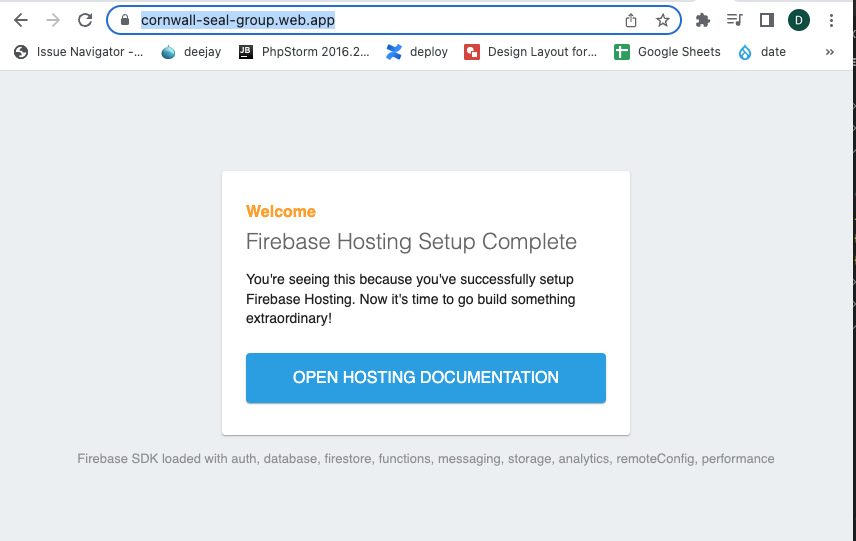Image resolution: width=856 pixels, height=541 pixels.
Task: View site info via the lock icon
Action: pos(125,20)
